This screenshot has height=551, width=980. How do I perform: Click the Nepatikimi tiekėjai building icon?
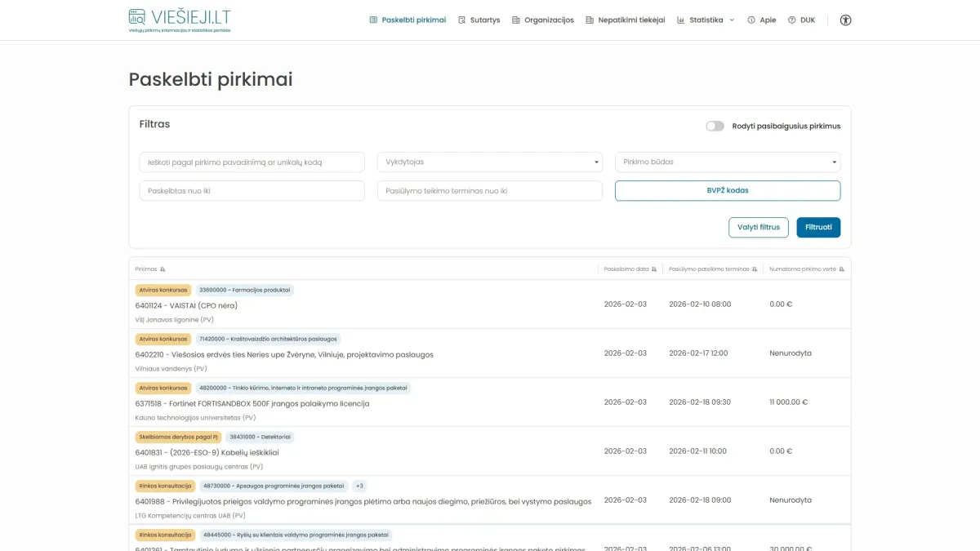click(590, 20)
